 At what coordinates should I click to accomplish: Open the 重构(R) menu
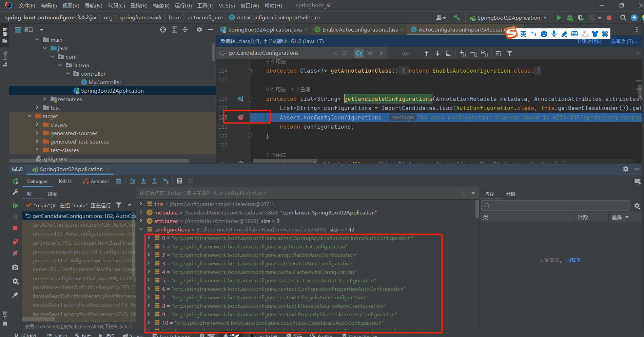tap(139, 5)
